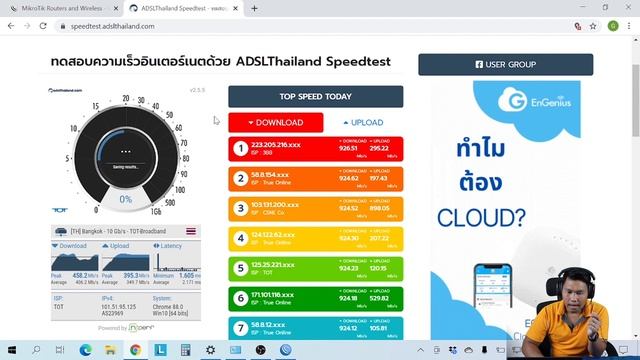The height and width of the screenshot is (360, 640).
Task: Close the MikroTik Routers tab
Action: point(116,8)
